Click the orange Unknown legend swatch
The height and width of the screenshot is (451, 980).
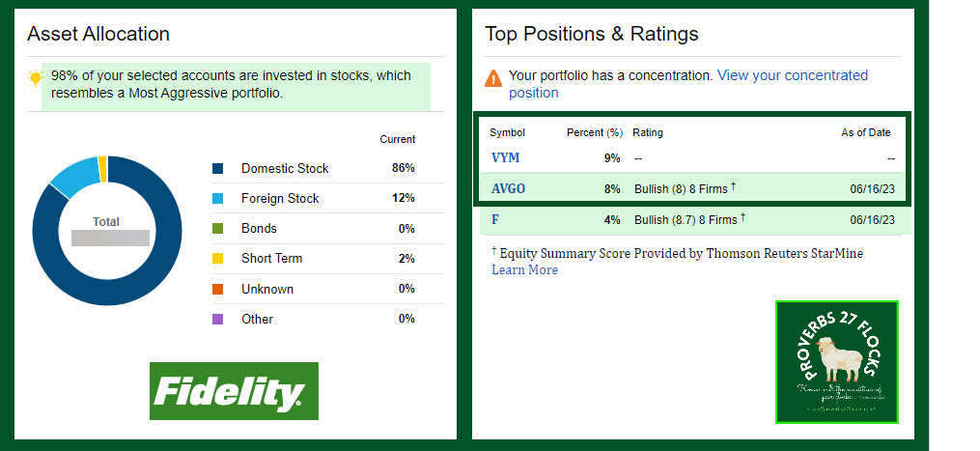point(217,289)
